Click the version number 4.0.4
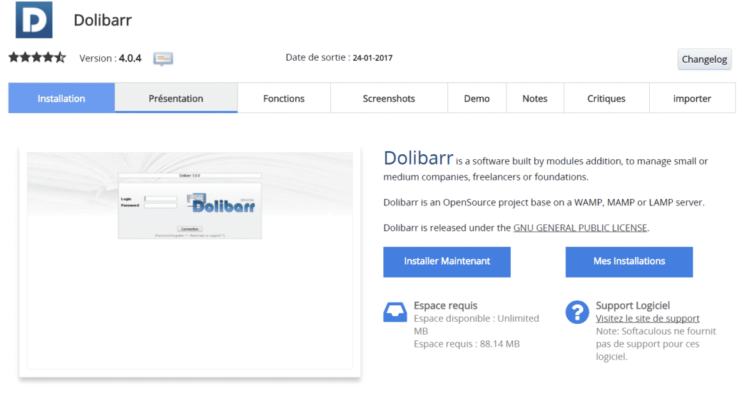749x396 pixels. tap(130, 58)
